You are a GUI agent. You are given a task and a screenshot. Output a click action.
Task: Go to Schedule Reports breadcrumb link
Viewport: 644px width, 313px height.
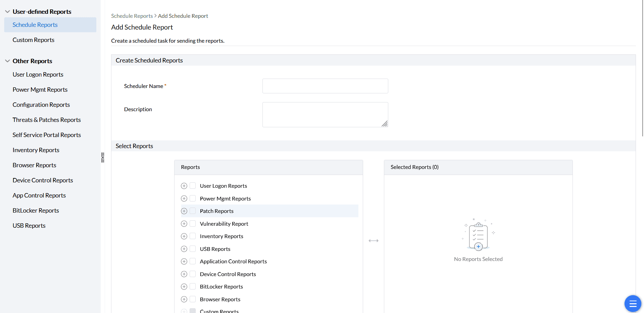coord(132,16)
